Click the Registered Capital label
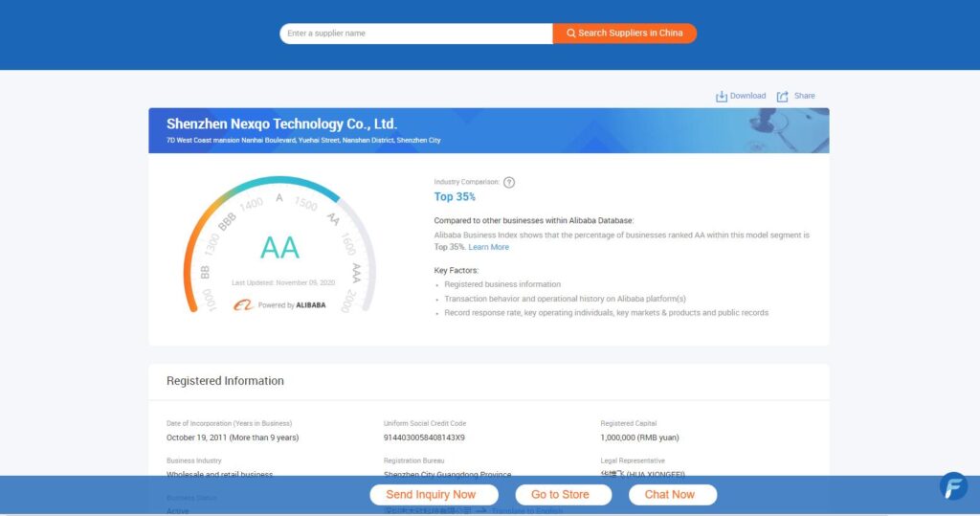980x516 pixels. [x=628, y=423]
